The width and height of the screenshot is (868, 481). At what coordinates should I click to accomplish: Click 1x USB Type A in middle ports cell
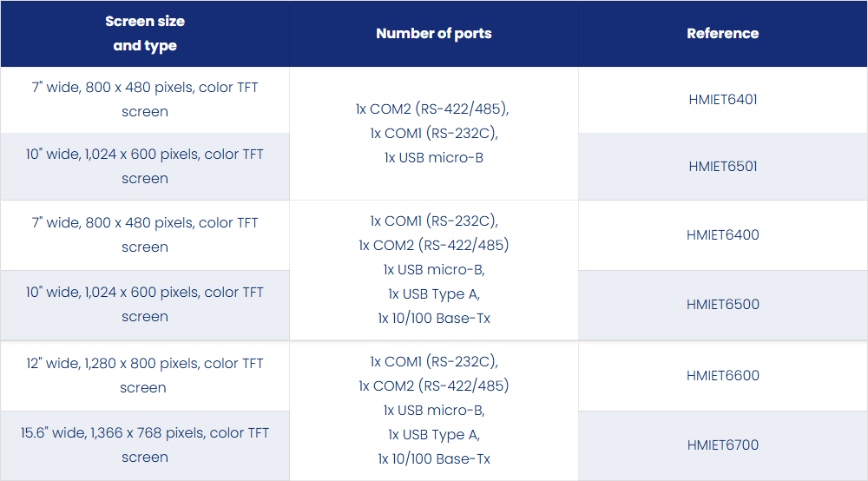(x=433, y=294)
